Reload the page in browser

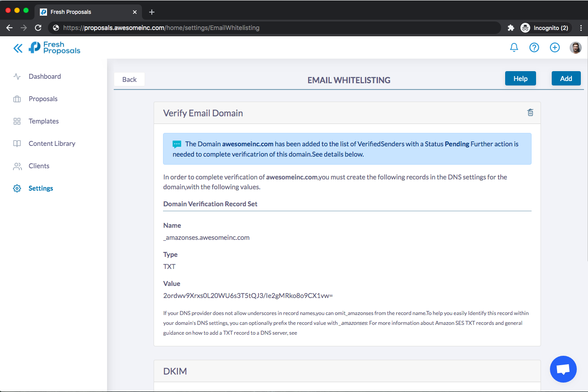38,28
